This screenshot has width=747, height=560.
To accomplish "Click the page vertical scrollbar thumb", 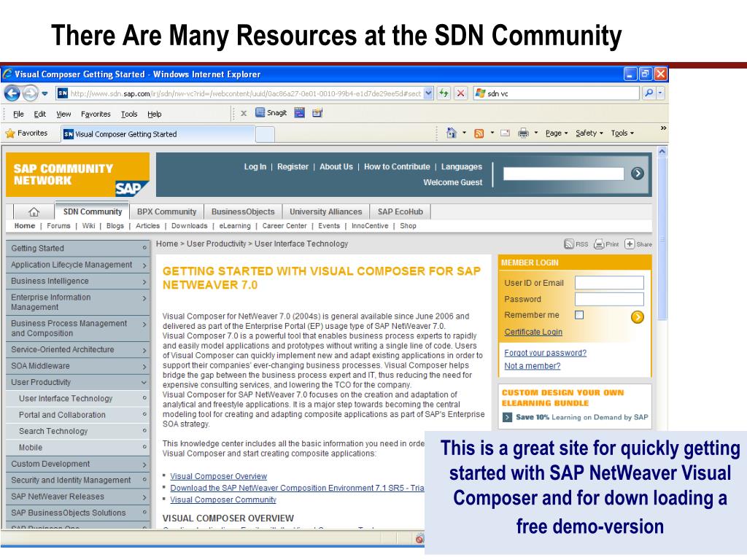I will coord(662,239).
